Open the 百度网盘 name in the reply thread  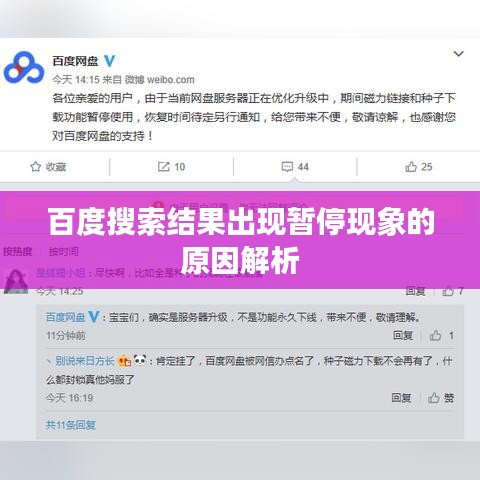tap(65, 317)
